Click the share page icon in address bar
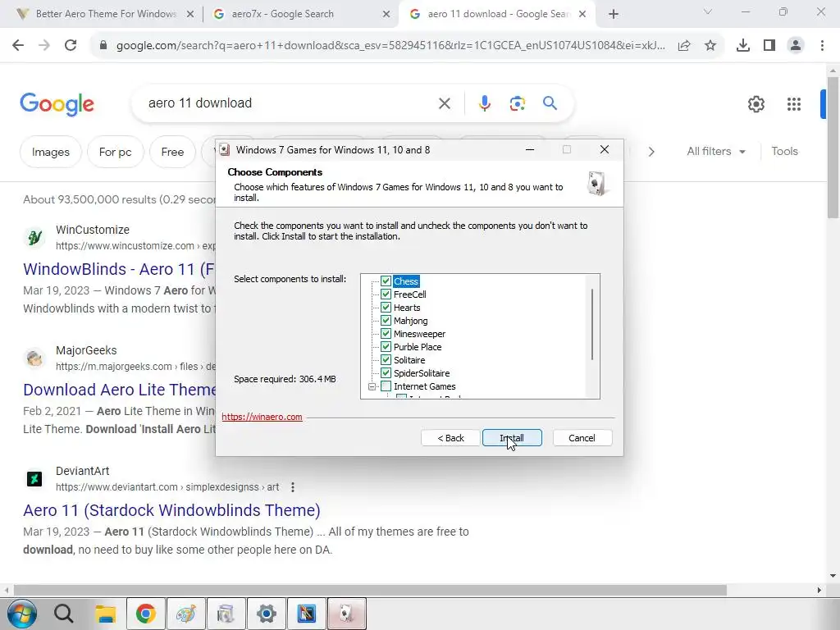Screen dimensions: 840x630 click(x=684, y=46)
